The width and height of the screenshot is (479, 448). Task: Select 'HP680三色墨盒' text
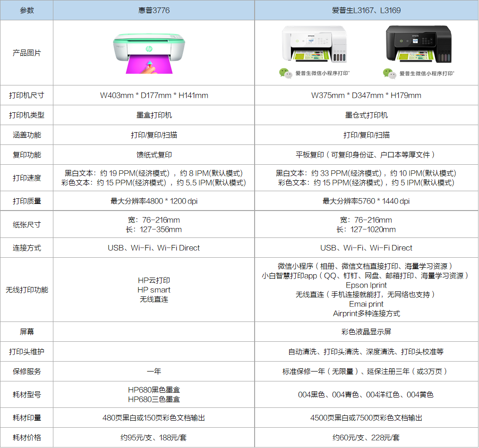pos(154,399)
